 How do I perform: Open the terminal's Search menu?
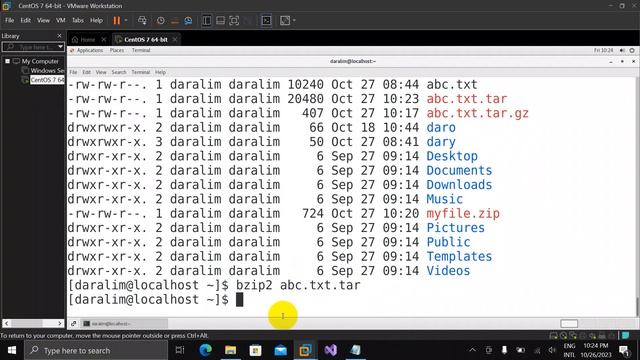(x=119, y=72)
